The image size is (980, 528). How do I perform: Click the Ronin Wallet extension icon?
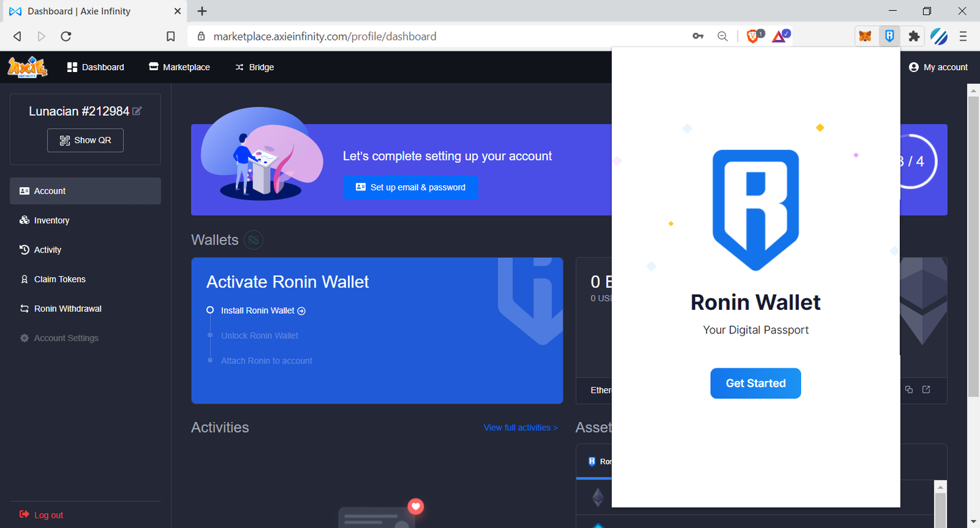tap(889, 36)
